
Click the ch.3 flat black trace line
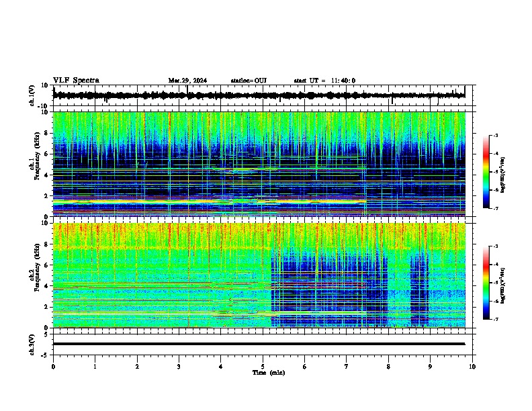click(x=259, y=344)
